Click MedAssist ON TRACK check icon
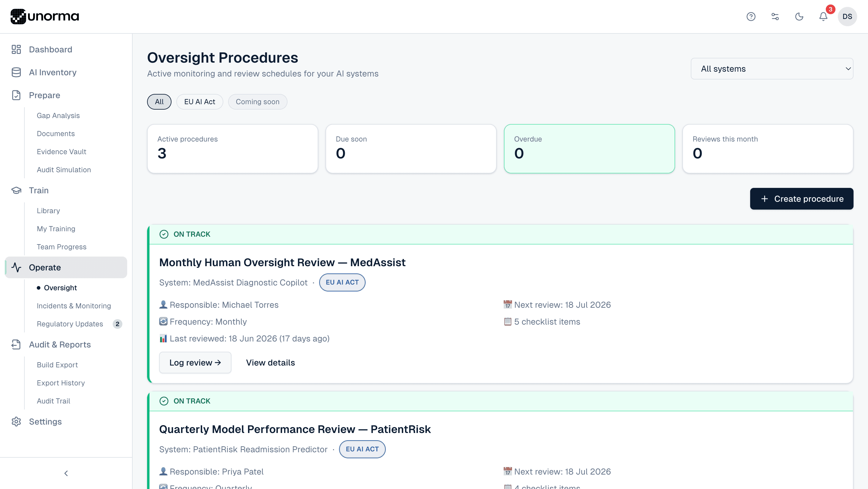Screen dimensions: 868x489 (x=164, y=234)
